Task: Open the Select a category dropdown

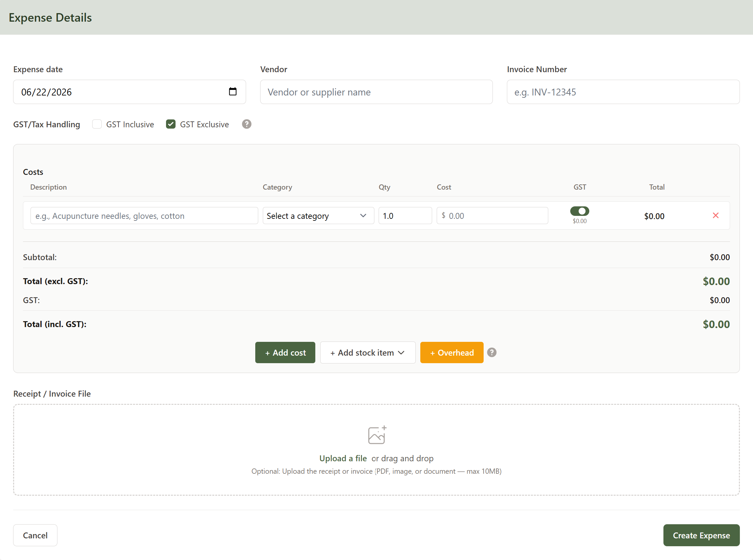Action: [x=318, y=216]
